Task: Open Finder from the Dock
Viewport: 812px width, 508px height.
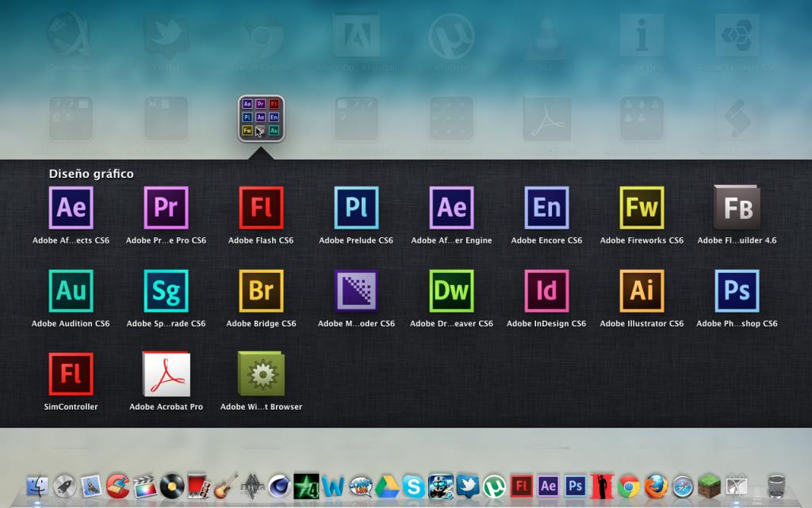Action: [x=37, y=487]
